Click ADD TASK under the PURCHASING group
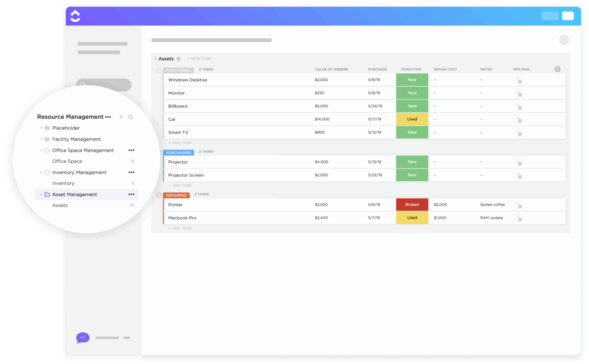Screen dimensions: 589x364 click(180, 185)
